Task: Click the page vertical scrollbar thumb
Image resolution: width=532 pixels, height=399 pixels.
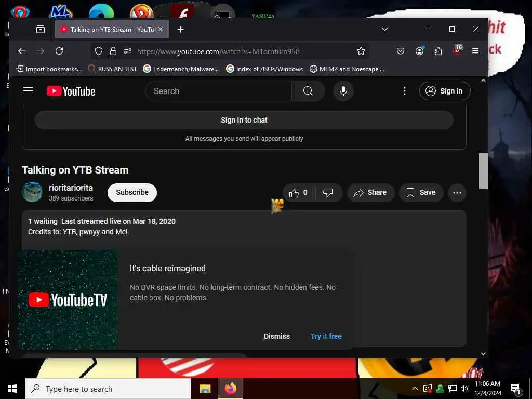Action: 483,170
